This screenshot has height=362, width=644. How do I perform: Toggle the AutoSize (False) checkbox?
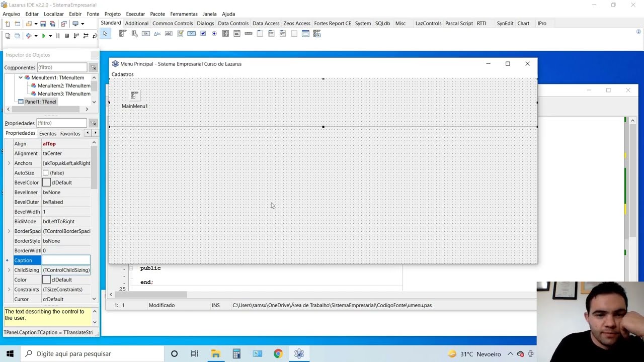[46, 173]
